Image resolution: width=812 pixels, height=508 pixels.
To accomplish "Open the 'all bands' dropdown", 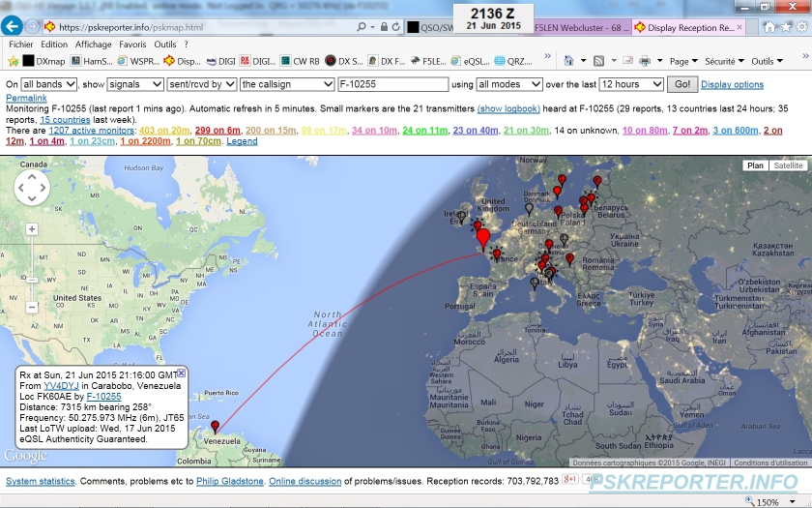I will (x=48, y=84).
